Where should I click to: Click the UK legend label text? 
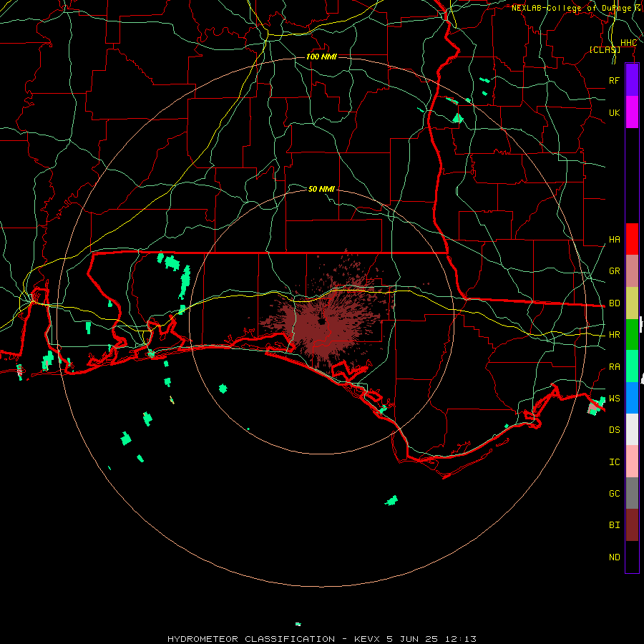[x=614, y=112]
